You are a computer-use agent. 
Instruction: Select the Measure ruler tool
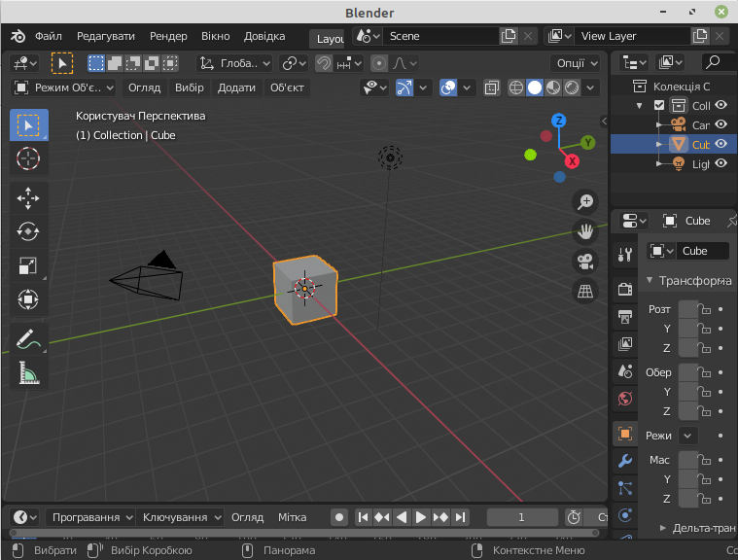[x=29, y=372]
